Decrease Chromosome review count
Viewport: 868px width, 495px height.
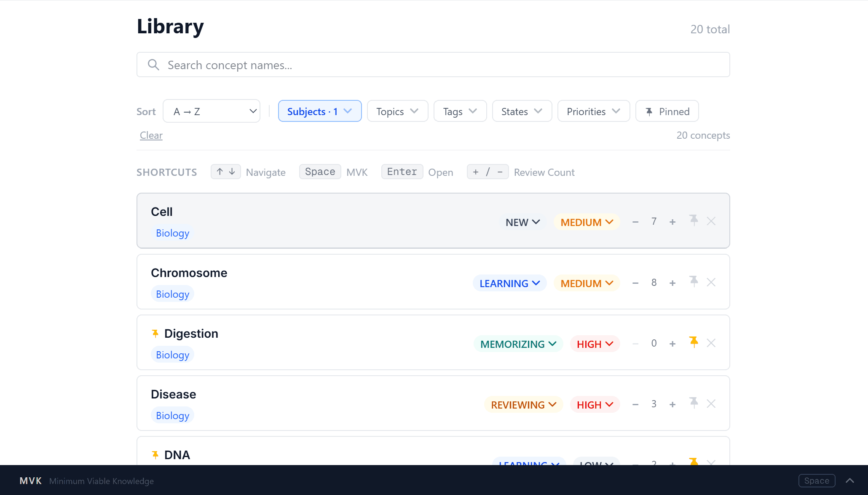[x=635, y=283]
